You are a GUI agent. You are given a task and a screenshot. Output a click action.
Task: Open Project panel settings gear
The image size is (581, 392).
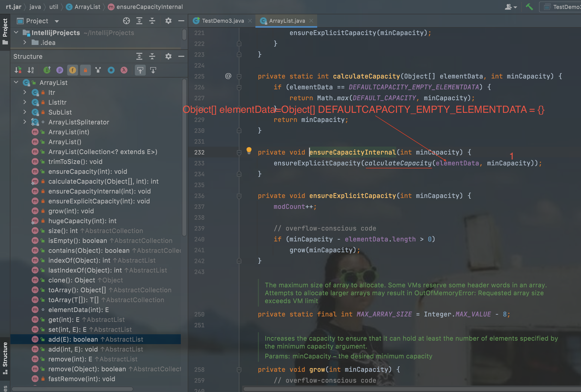point(168,21)
